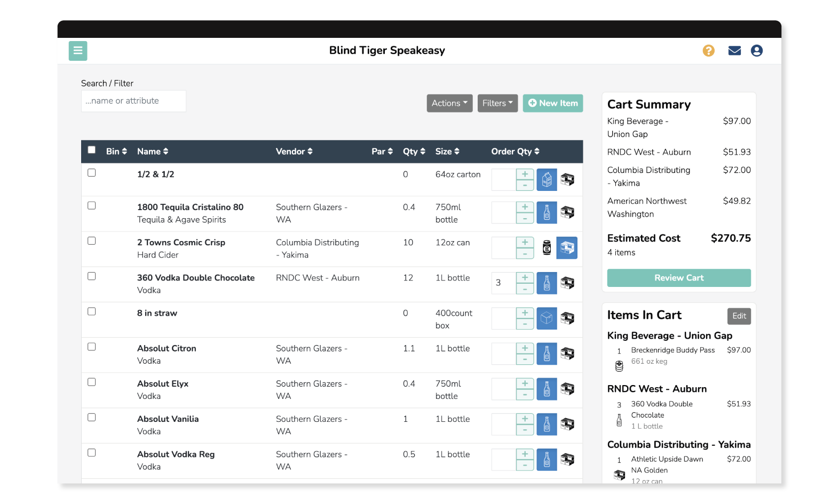
Task: Check the 1800 Tequila Cristalino 80 checkbox
Action: (x=92, y=206)
